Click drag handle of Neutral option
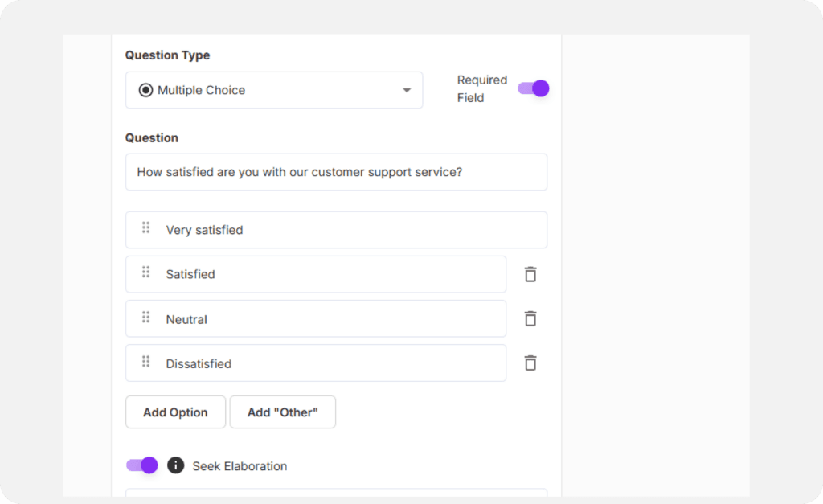Viewport: 823px width, 504px height. 146,318
